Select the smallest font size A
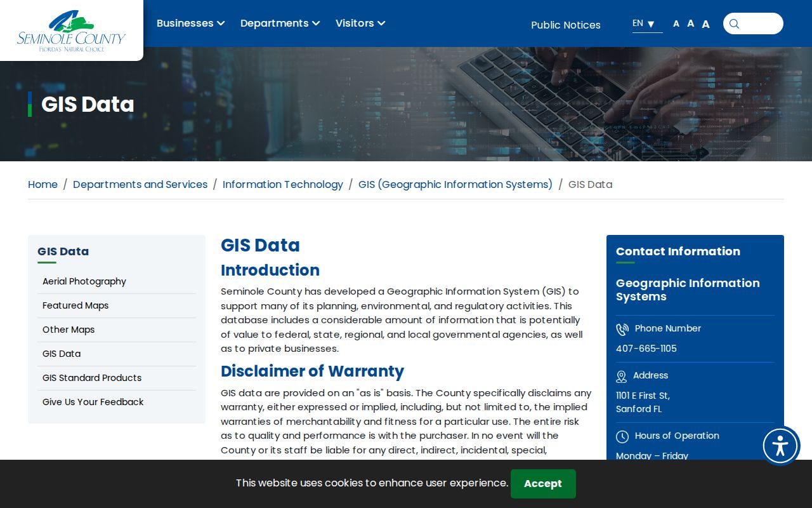812x508 pixels. pyautogui.click(x=676, y=24)
